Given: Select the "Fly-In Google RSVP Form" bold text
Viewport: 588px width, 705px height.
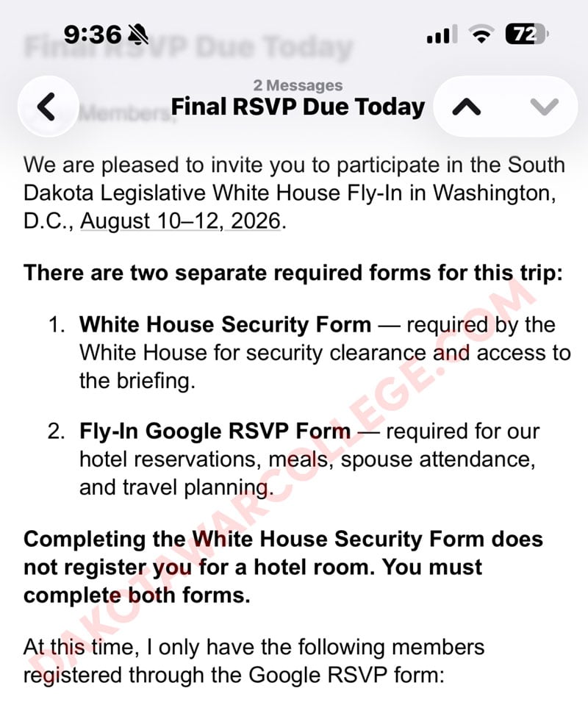Looking at the screenshot, I should pyautogui.click(x=215, y=431).
